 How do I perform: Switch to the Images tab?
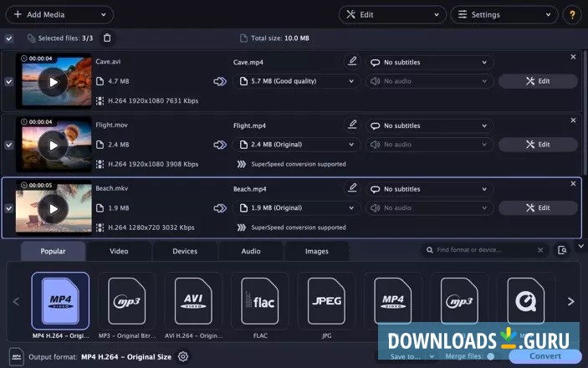coord(317,251)
